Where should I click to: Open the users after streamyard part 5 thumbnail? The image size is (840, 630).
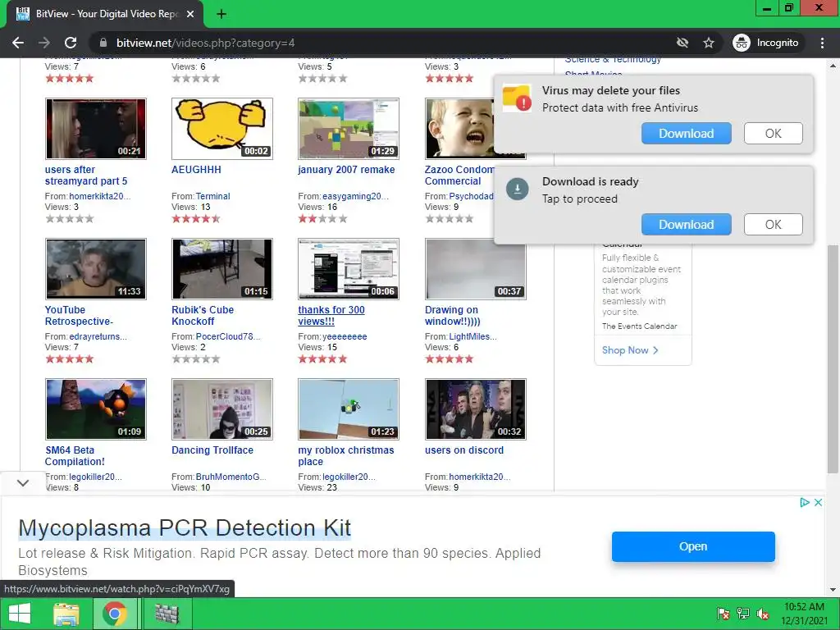click(96, 129)
